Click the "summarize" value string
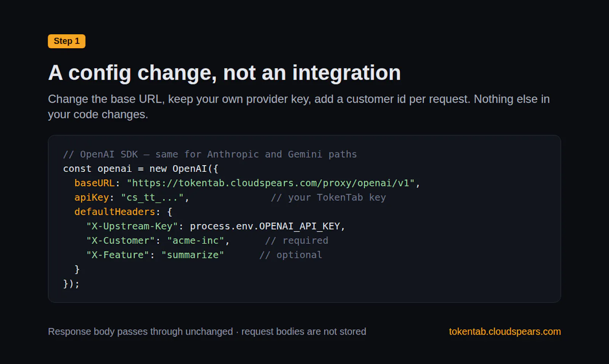Image resolution: width=609 pixels, height=364 pixels. coord(193,255)
